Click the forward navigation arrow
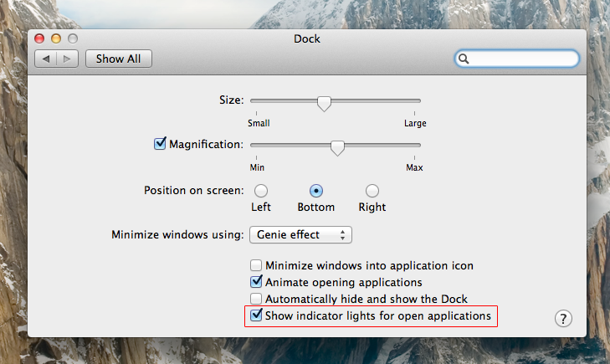Image resolution: width=610 pixels, height=364 pixels. click(68, 59)
